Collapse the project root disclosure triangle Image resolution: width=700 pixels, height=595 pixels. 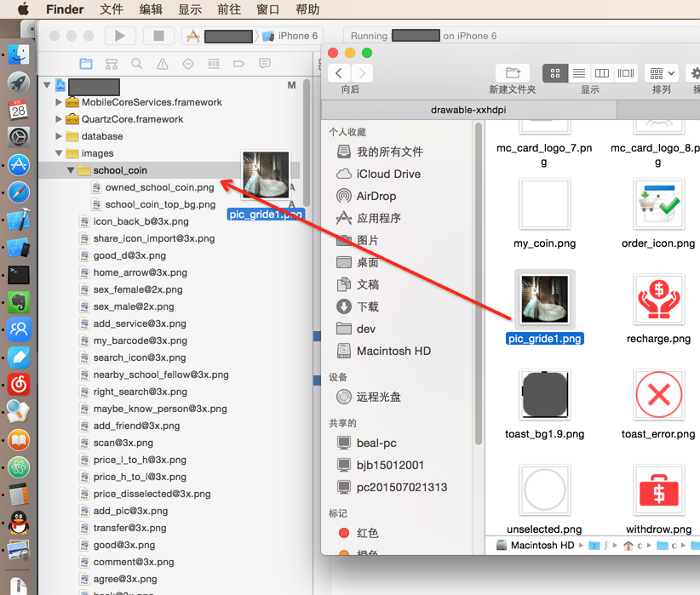click(x=47, y=84)
